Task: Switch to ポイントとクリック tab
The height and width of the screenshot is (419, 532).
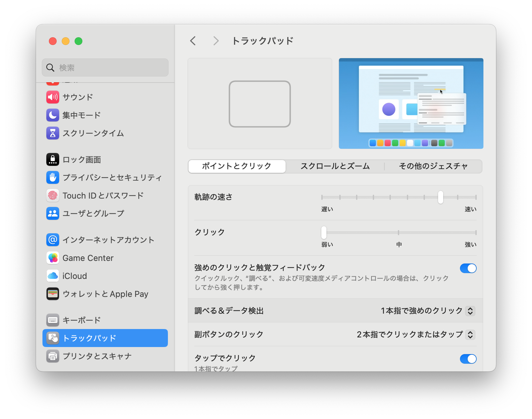Action: [x=237, y=166]
